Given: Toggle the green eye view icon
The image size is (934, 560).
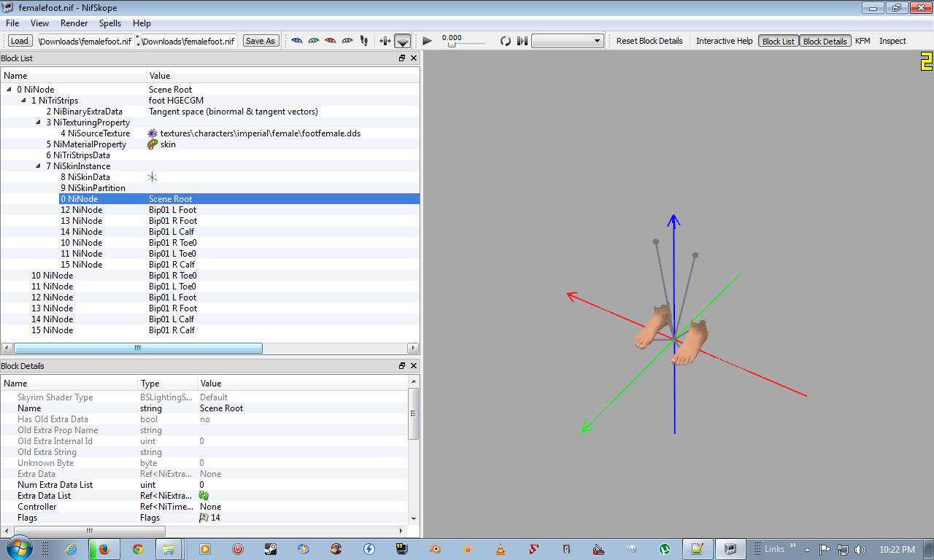Looking at the screenshot, I should [314, 41].
